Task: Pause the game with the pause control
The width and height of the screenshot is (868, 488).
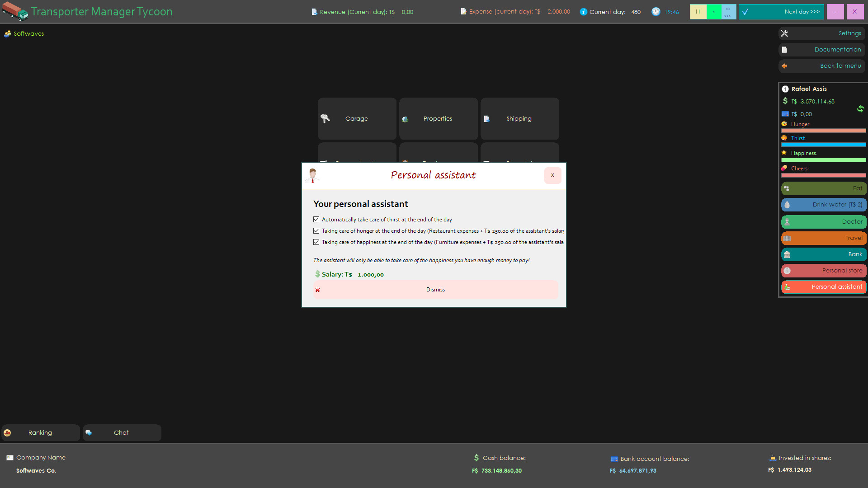Action: point(698,12)
